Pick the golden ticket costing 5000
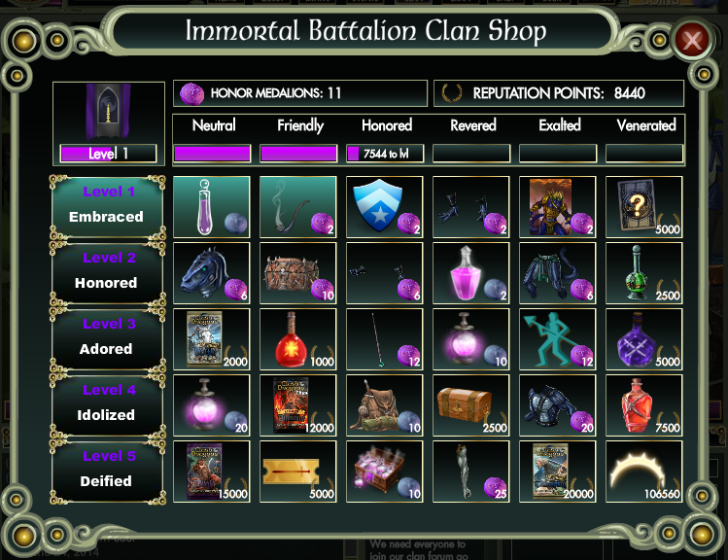Screen dimensions: 728x560 (x=298, y=472)
